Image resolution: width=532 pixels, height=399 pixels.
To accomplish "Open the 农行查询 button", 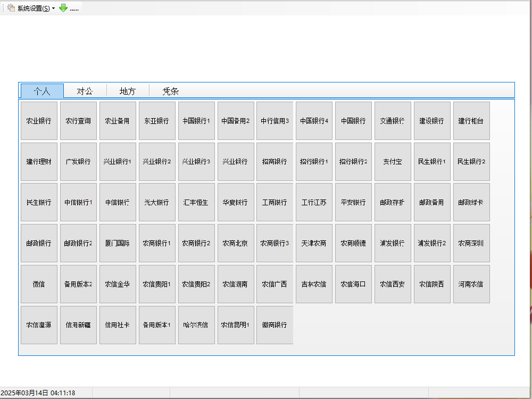I will pyautogui.click(x=78, y=121).
